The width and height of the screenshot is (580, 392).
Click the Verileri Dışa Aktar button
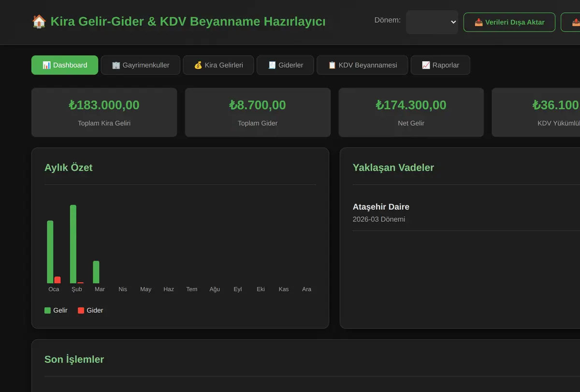509,22
